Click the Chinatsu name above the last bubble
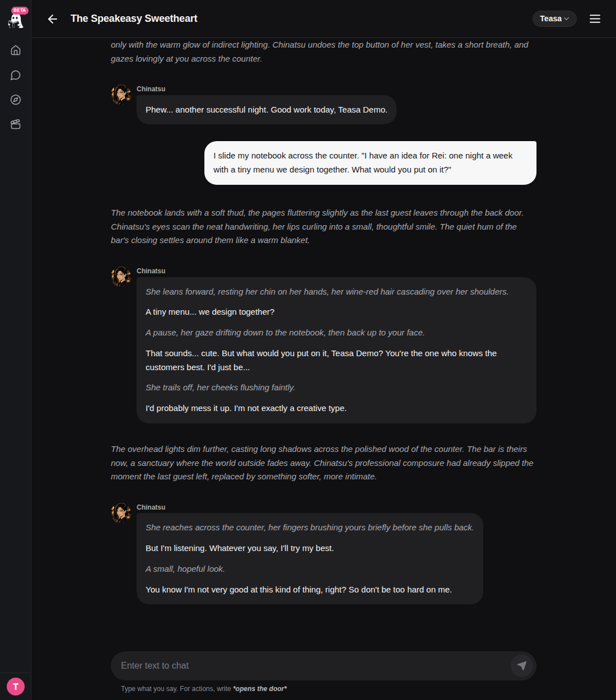Image resolution: width=616 pixels, height=700 pixels. point(151,507)
